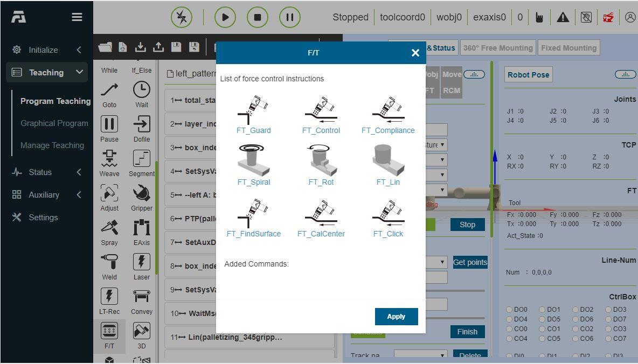This screenshot has height=364, width=638.
Task: Toggle the DO0 output radio button
Action: (x=509, y=310)
